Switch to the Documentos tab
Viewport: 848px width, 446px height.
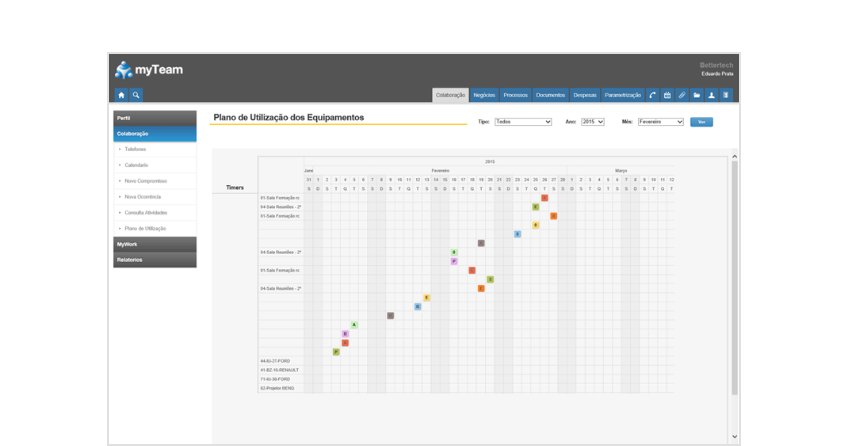click(x=550, y=95)
